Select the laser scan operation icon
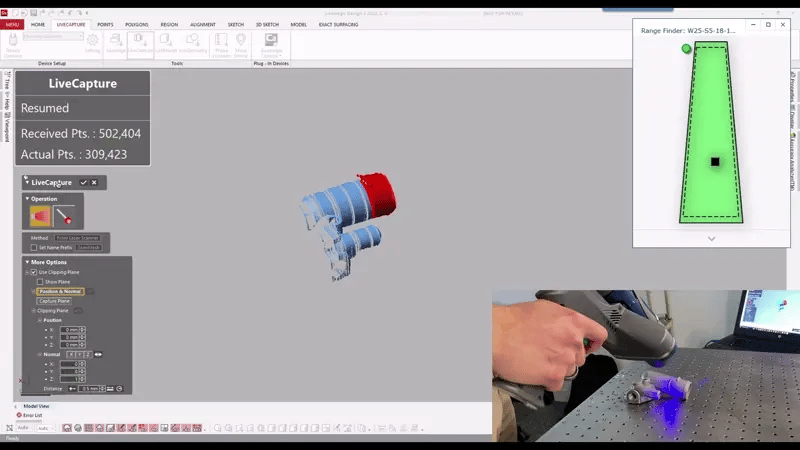The image size is (800, 450). [x=40, y=215]
